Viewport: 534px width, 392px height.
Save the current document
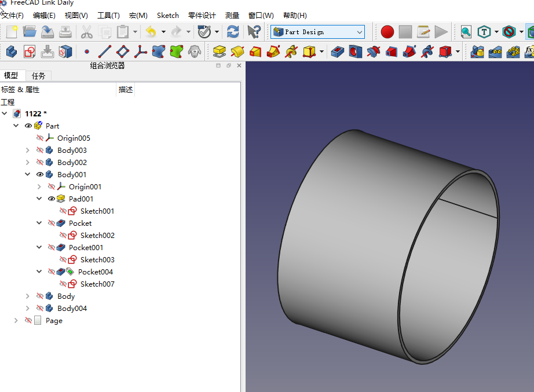[47, 32]
